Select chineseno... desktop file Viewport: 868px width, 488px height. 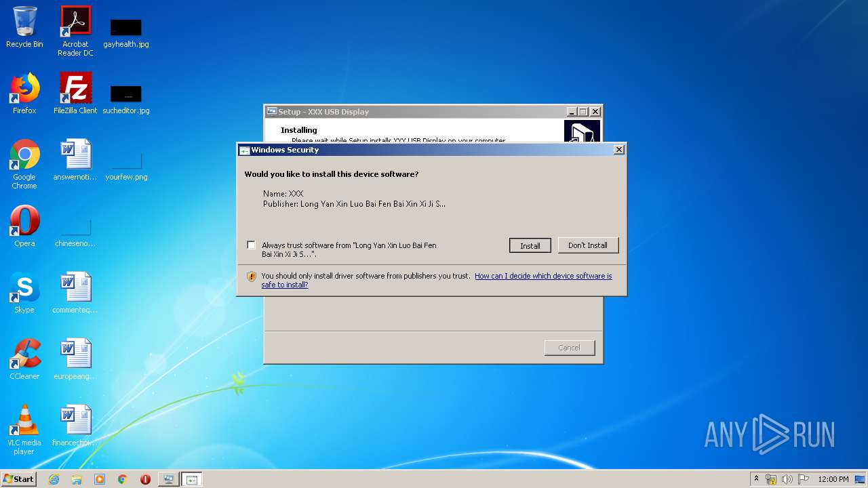[75, 232]
